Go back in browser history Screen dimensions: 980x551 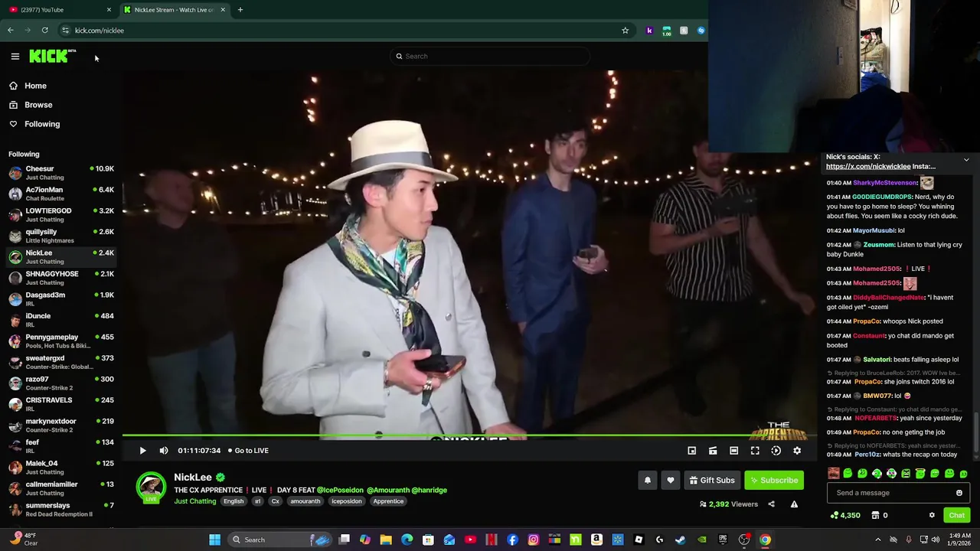tap(11, 31)
